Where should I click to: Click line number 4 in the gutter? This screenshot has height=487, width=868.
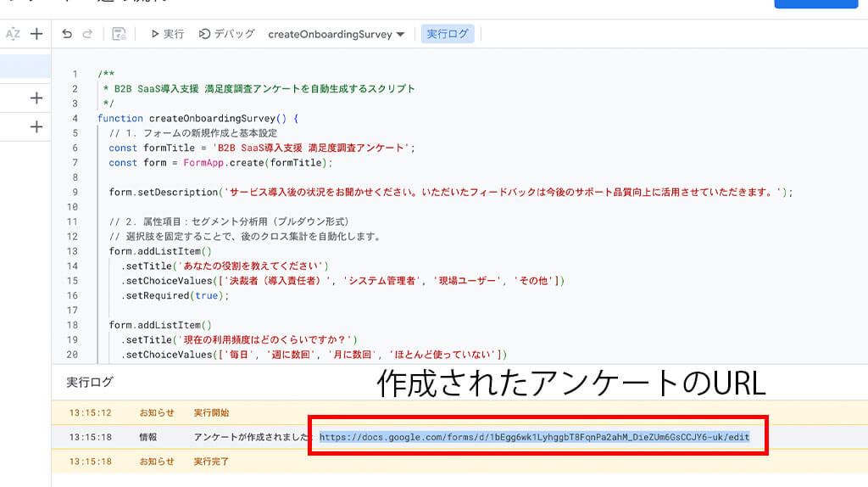(x=75, y=119)
